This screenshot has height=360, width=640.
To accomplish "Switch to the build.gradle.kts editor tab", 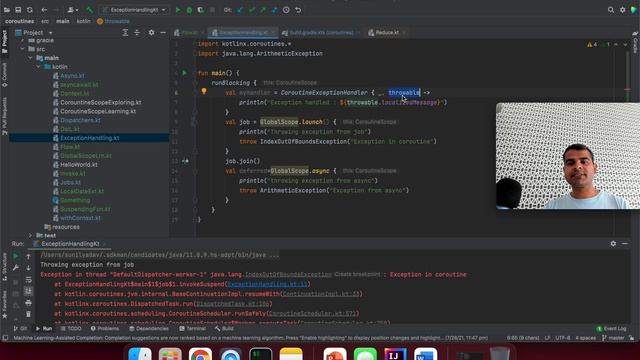I will coord(320,33).
